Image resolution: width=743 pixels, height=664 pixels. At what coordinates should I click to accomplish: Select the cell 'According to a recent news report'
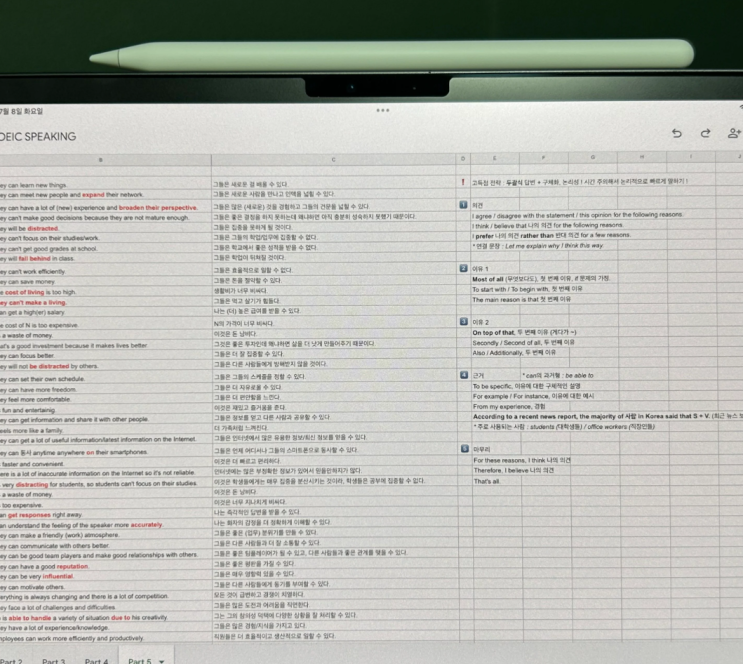(x=607, y=417)
